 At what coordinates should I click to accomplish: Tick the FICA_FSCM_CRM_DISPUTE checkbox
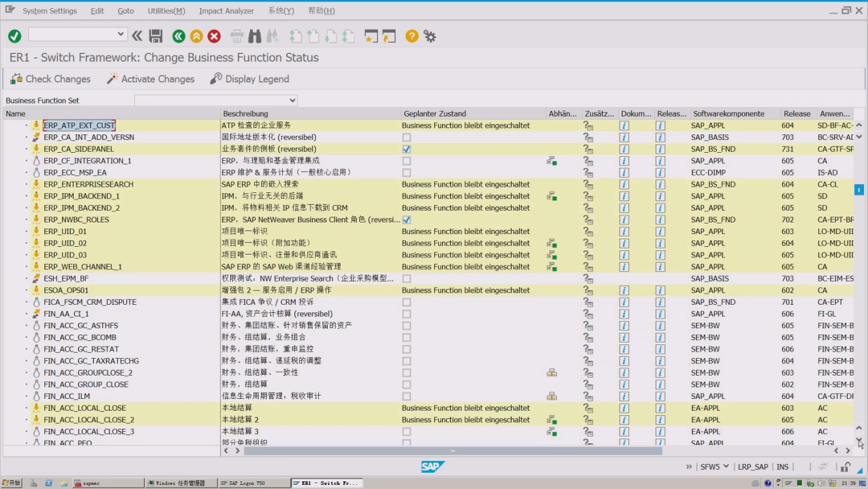pos(407,302)
